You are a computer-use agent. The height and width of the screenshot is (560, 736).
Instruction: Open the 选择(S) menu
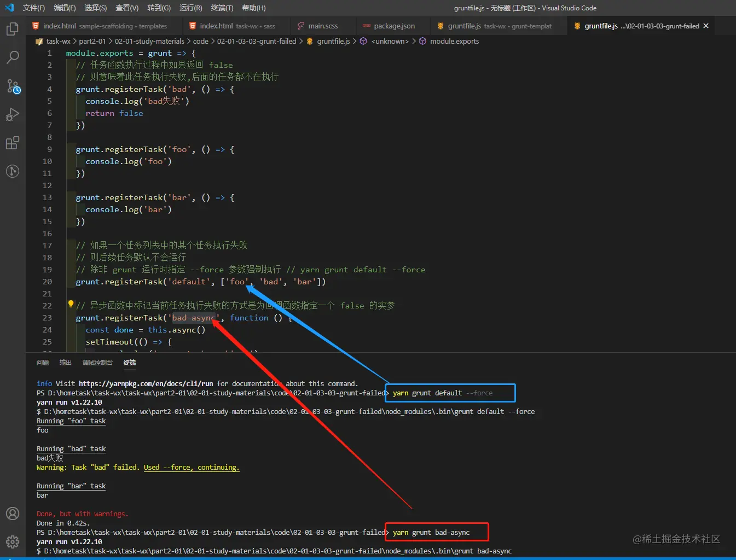pyautogui.click(x=96, y=8)
